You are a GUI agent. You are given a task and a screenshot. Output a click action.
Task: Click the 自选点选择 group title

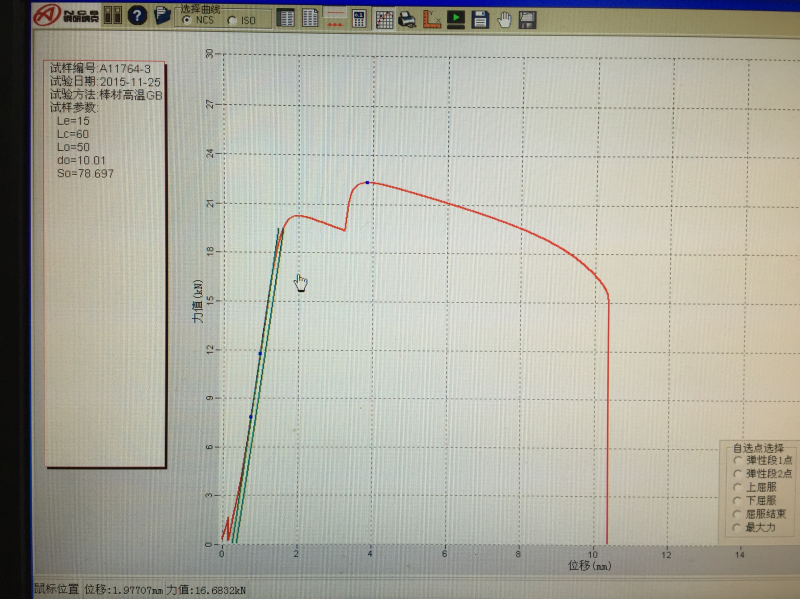click(758, 448)
